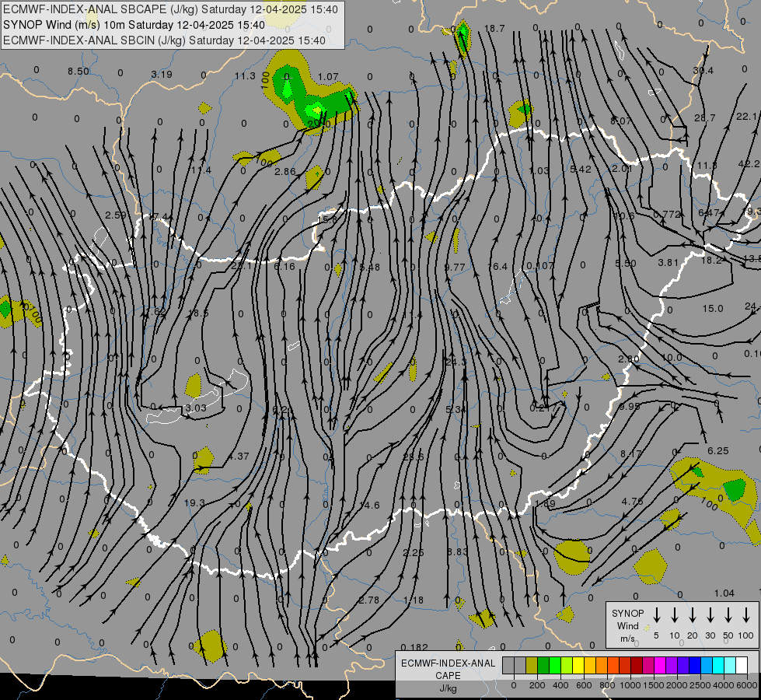Image resolution: width=761 pixels, height=700 pixels.
Task: Click the J/kg unit label in the legend
Action: point(448,688)
